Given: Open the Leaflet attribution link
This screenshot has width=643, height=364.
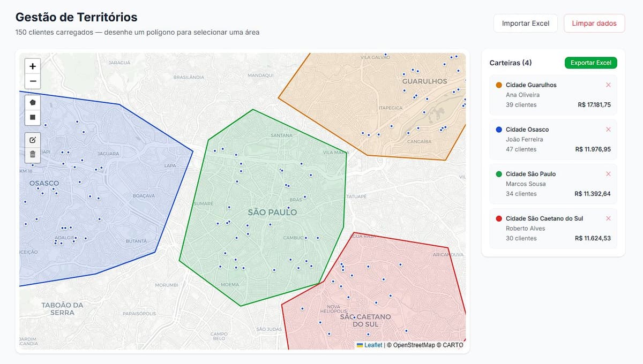Looking at the screenshot, I should (x=373, y=345).
